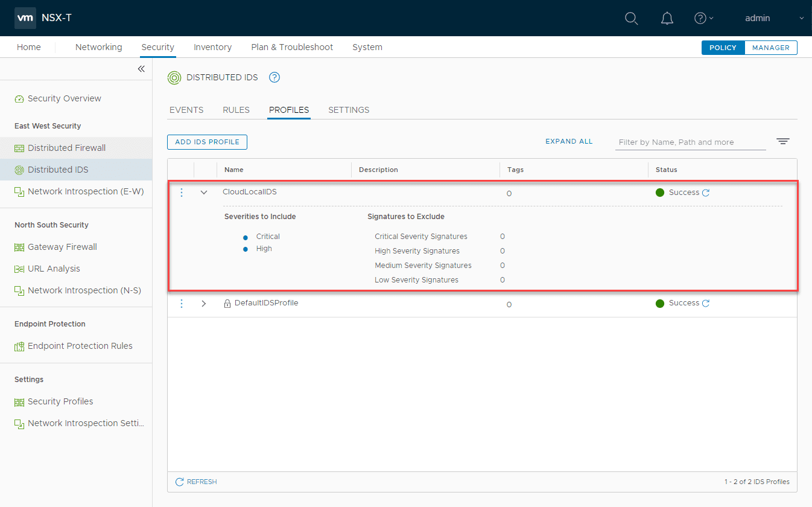The image size is (812, 507).
Task: Click the Security Overview gauge icon
Action: coord(19,99)
